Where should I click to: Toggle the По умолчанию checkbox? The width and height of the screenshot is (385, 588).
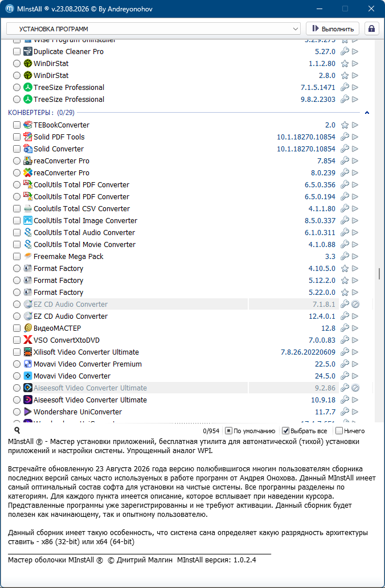pos(228,431)
